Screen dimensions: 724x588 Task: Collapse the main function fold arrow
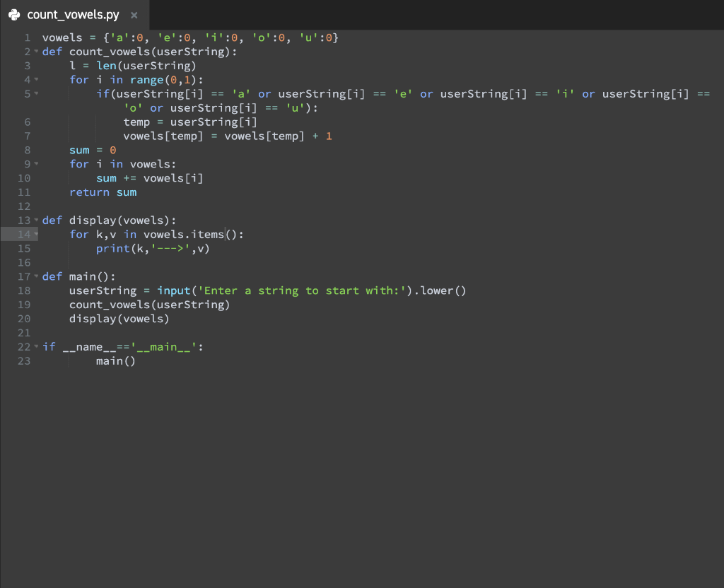point(36,276)
